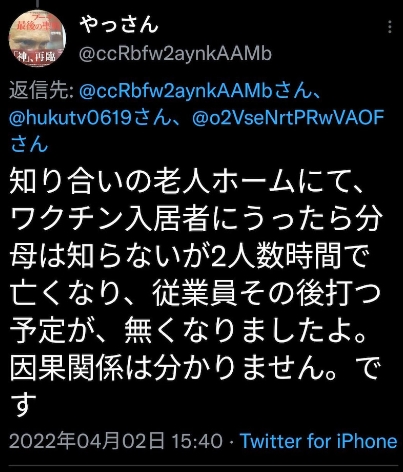Select the tweet line starting 知り合いの老人ホーム
This screenshot has height=472, width=403.
[187, 183]
